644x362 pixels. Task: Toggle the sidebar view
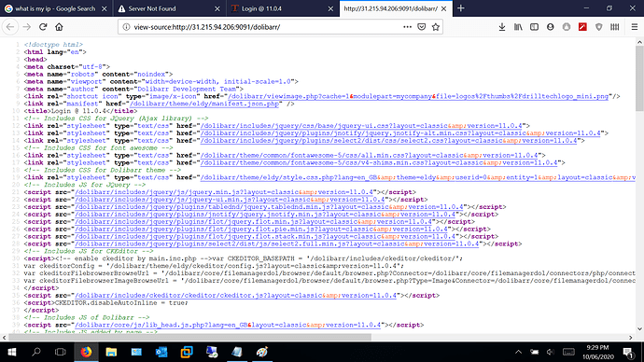535,27
